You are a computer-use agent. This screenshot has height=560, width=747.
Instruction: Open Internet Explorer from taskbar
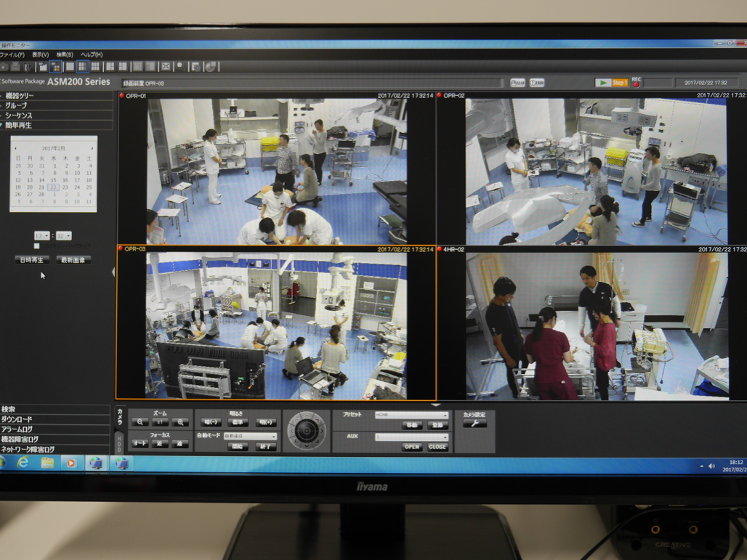tap(23, 463)
